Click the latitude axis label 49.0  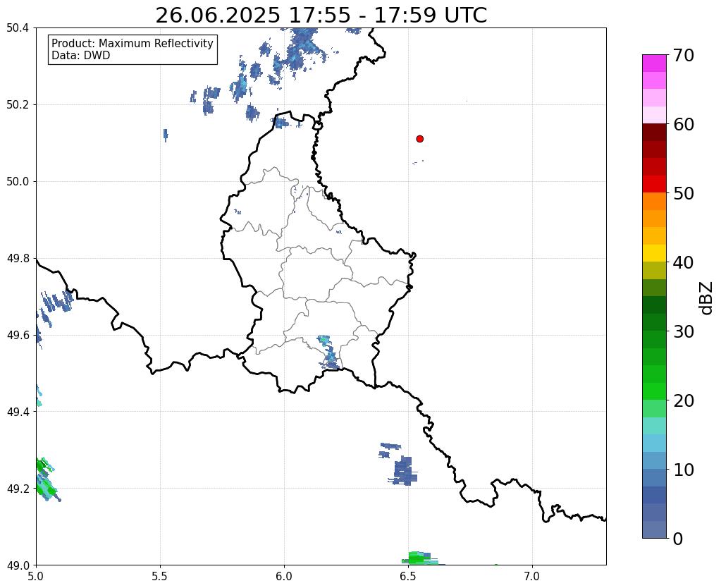click(18, 565)
